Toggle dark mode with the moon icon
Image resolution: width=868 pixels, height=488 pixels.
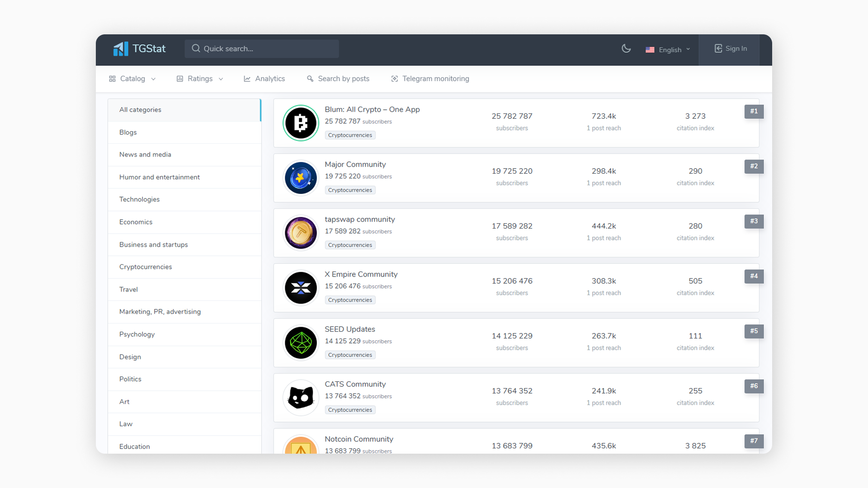[626, 48]
